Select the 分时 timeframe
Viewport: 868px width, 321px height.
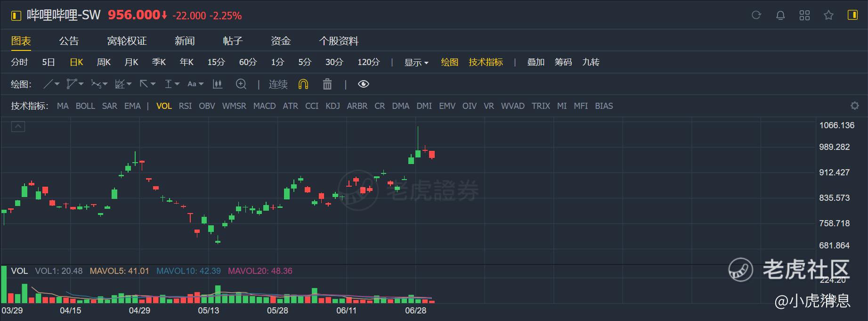19,62
